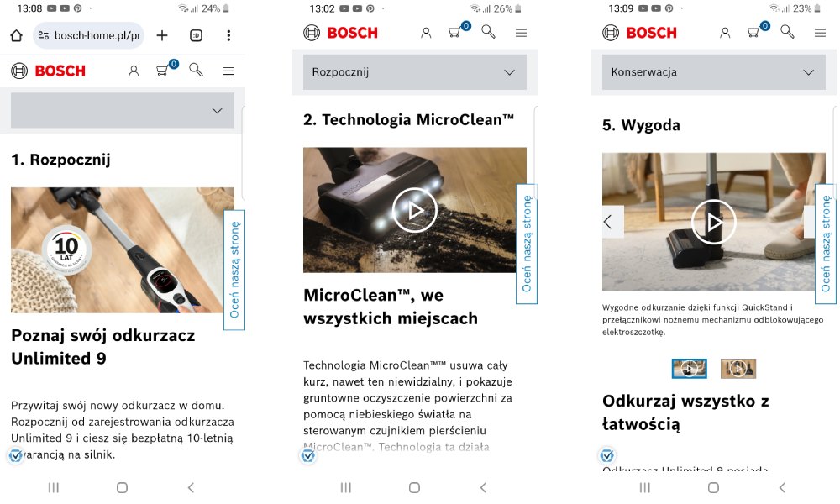Viewport: 840px width, 504px height.
Task: Play the MicroClean technology video
Action: (414, 210)
